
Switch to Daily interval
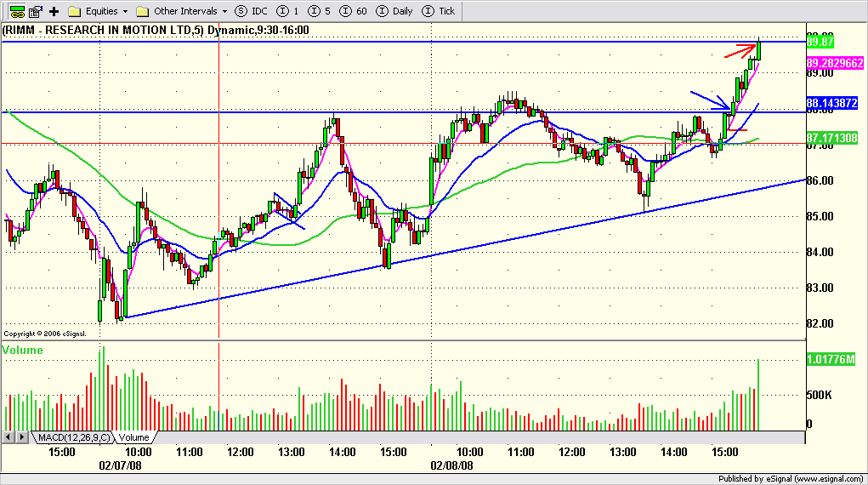tap(394, 11)
